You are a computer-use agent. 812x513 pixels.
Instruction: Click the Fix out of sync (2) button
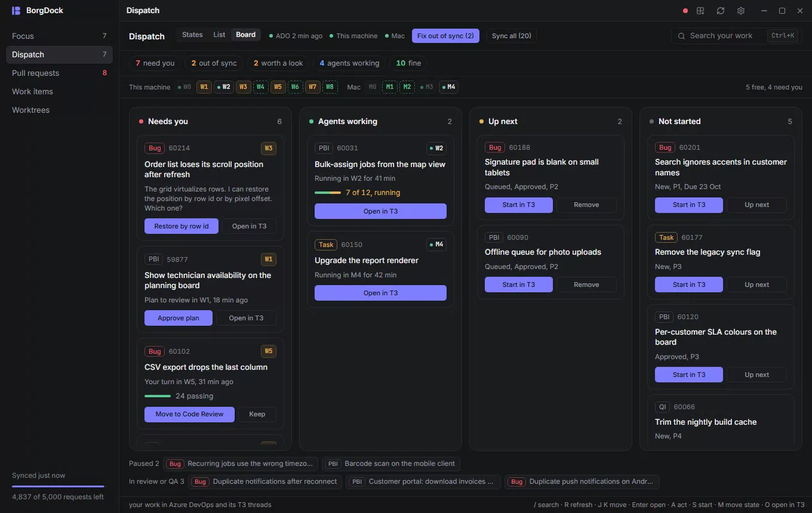445,36
